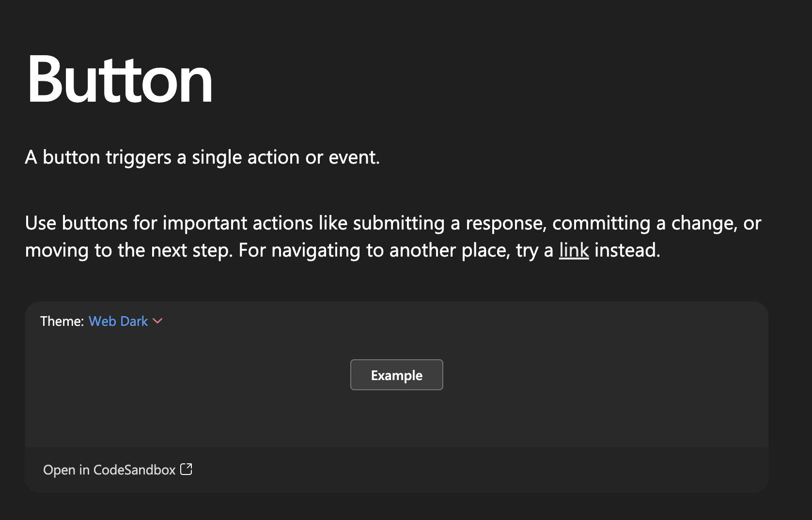Follow the underlined "link" hyperlink
This screenshot has width=812, height=520.
tap(574, 250)
